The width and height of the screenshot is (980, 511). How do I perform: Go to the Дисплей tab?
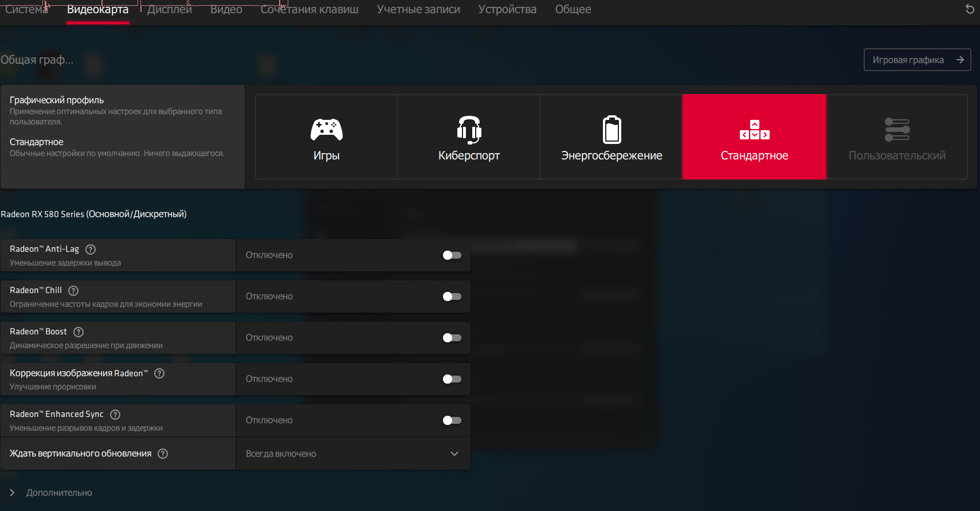click(169, 9)
